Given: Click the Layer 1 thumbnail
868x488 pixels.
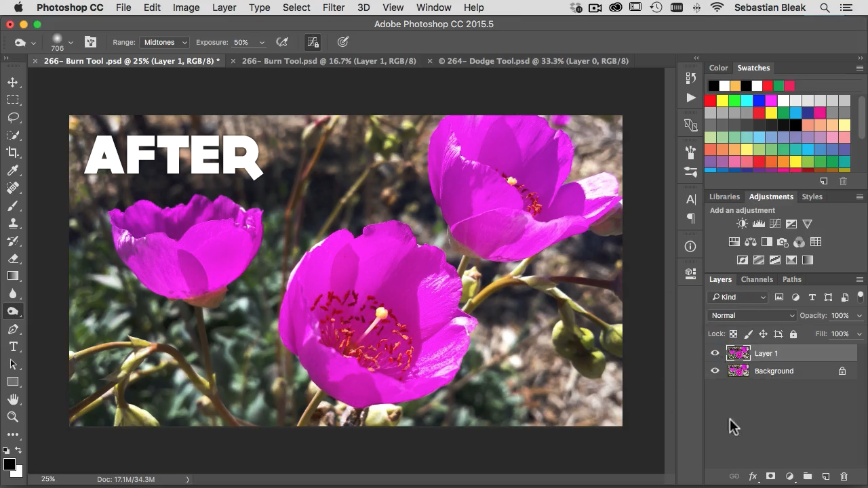Looking at the screenshot, I should pyautogui.click(x=738, y=353).
